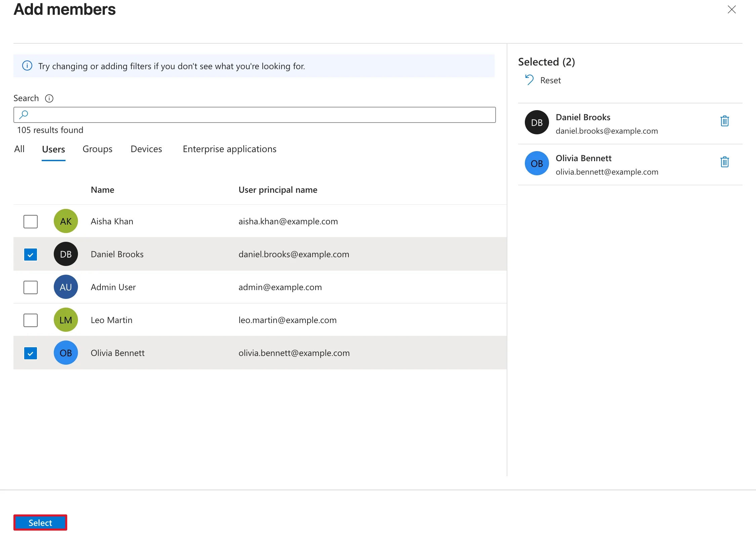Tick the Leo Martin checkbox
This screenshot has height=544, width=756.
tap(31, 320)
